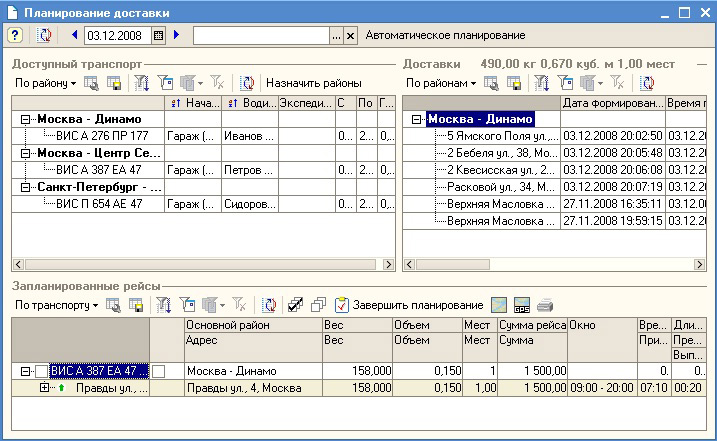
Task: Go to the next date arrow
Action: coord(177,35)
